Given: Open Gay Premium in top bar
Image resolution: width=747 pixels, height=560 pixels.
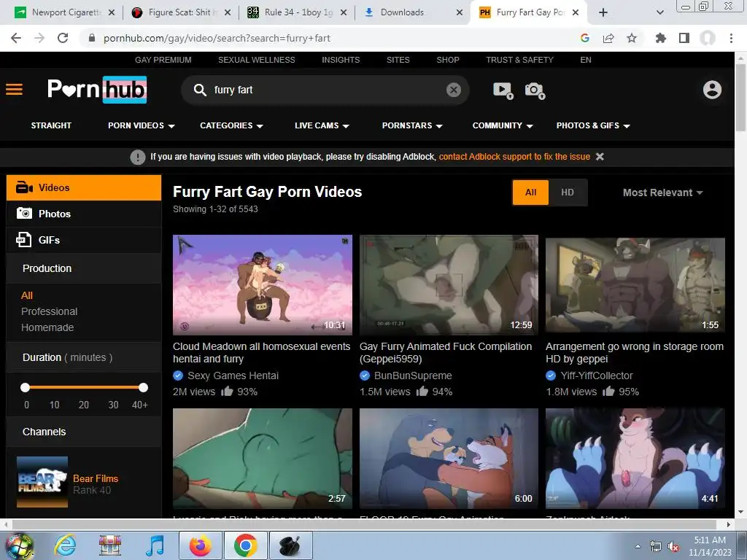Looking at the screenshot, I should 163,60.
